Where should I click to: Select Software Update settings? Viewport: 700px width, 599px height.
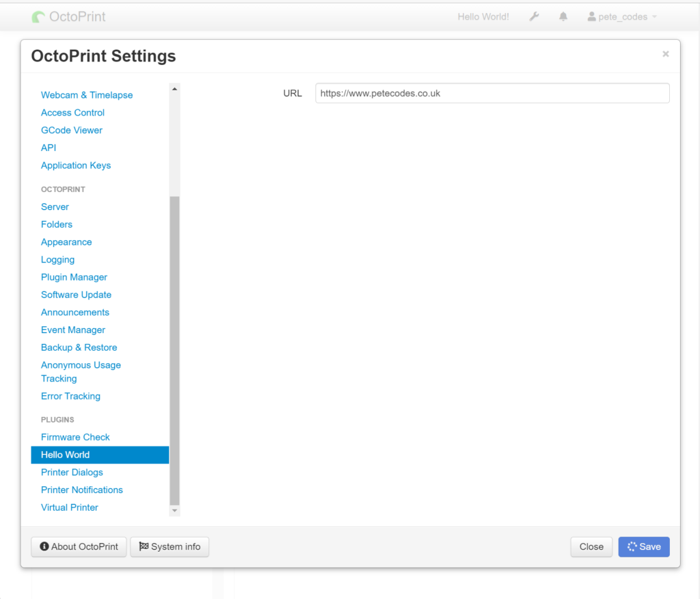pos(77,295)
